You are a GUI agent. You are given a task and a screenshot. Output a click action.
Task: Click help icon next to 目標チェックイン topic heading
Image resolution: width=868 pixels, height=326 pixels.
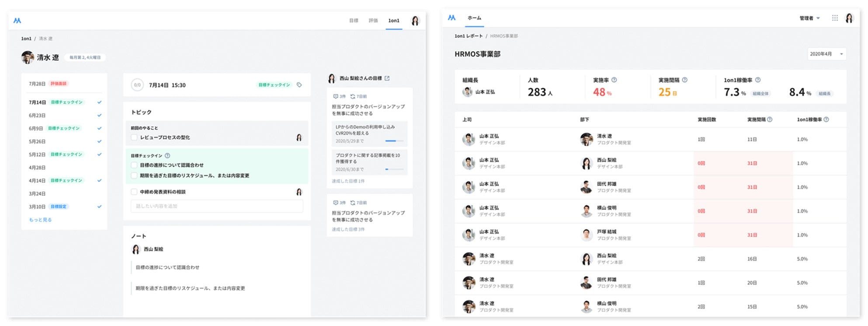click(167, 156)
